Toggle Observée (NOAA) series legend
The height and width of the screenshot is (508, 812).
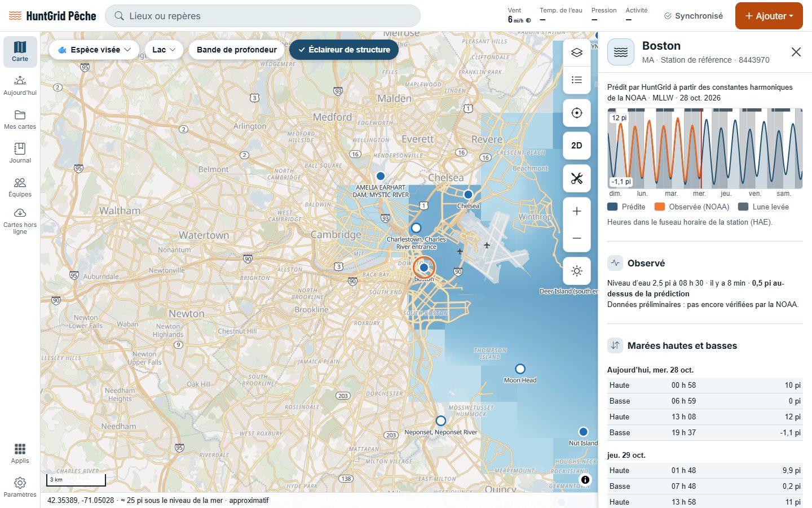[x=692, y=207]
